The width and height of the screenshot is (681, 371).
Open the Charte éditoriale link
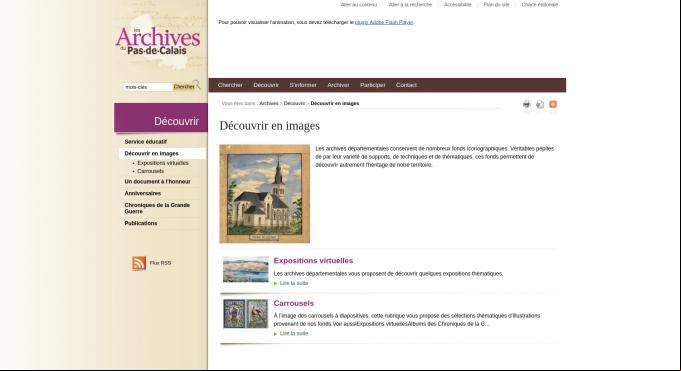540,5
